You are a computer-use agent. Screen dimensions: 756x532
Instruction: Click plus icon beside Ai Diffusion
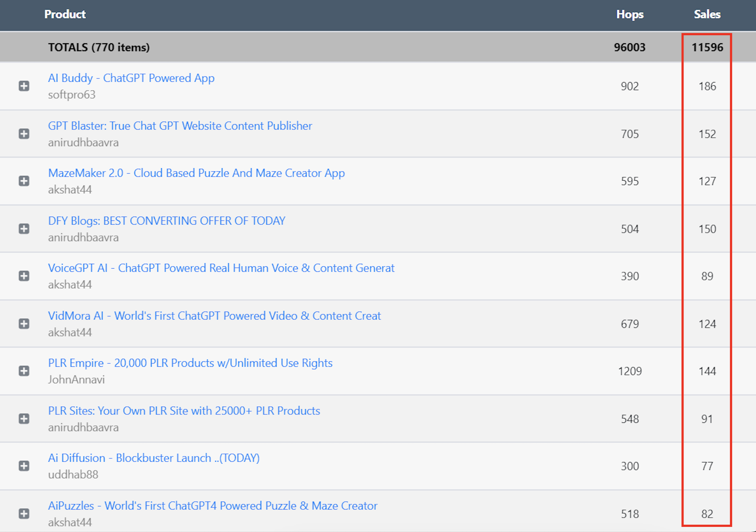tap(24, 466)
